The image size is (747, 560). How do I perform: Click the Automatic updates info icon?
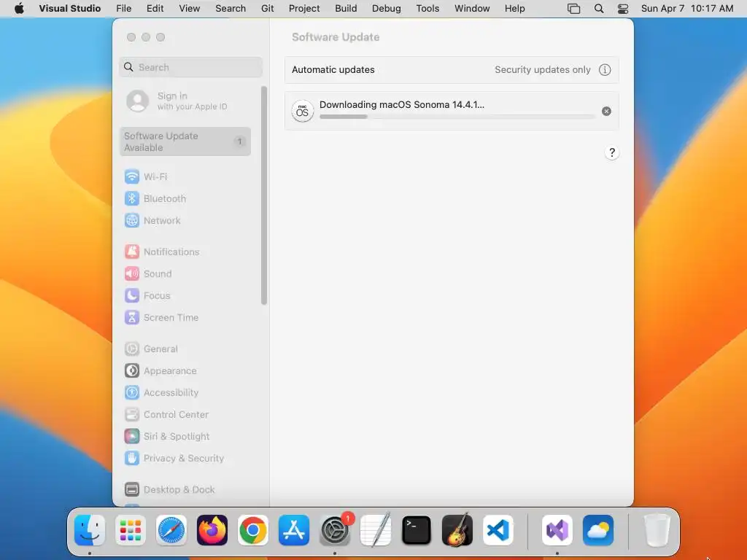click(x=605, y=70)
